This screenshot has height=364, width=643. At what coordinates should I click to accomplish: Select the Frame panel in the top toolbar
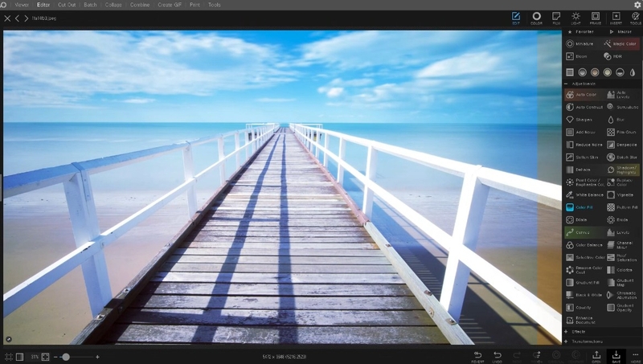click(595, 18)
